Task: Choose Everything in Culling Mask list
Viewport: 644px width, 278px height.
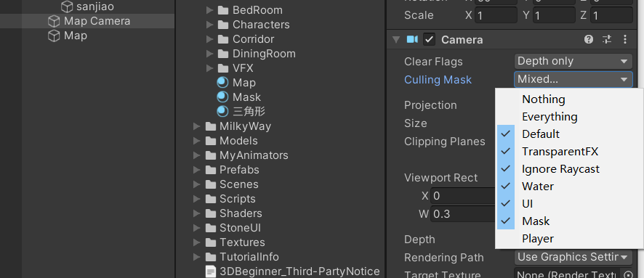Action: pyautogui.click(x=570, y=117)
